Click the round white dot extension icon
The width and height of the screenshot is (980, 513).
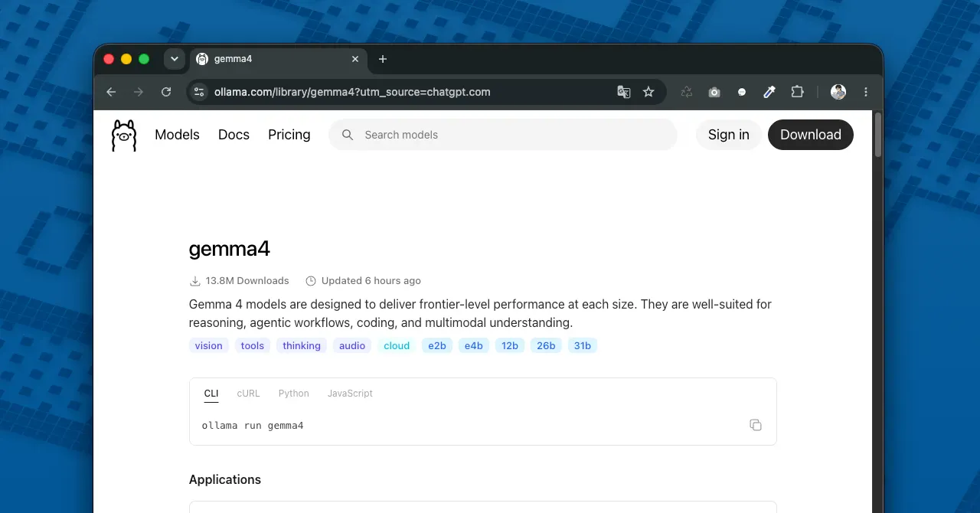tap(742, 92)
